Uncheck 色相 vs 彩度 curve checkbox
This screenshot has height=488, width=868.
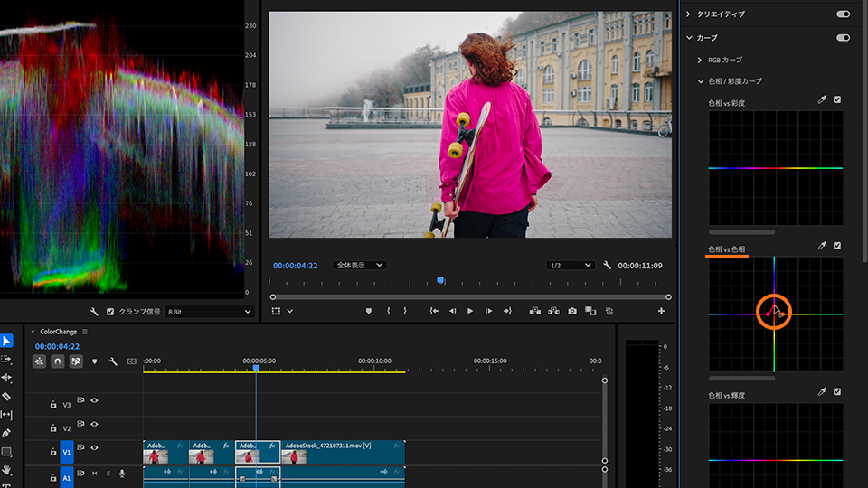click(x=837, y=99)
